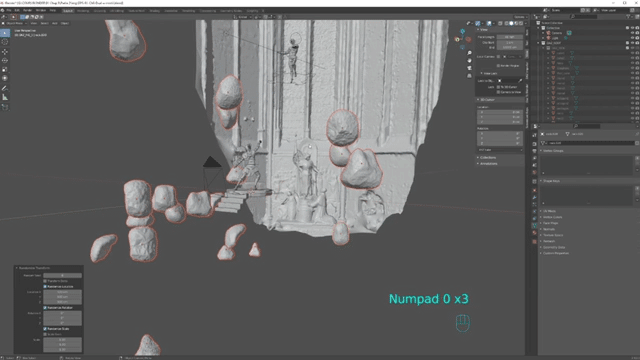This screenshot has height=360, width=640.
Task: Select the Scale tool in the viewport toolbar
Action: point(5,69)
